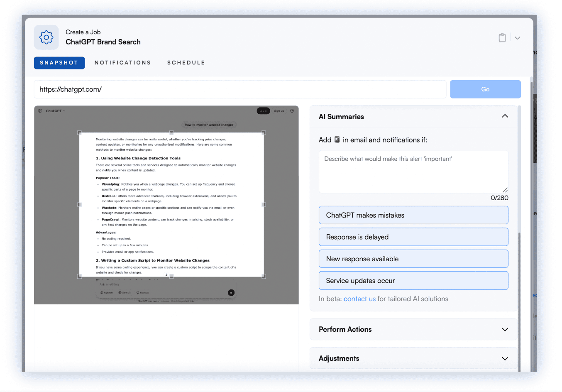Viewport: 562px width, 392px height.
Task: Click the bottom-left selection handle
Action: pyautogui.click(x=79, y=276)
